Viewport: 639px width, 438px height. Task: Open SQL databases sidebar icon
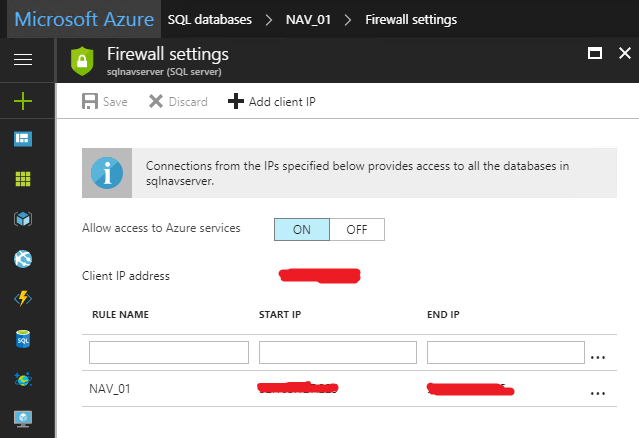22,339
